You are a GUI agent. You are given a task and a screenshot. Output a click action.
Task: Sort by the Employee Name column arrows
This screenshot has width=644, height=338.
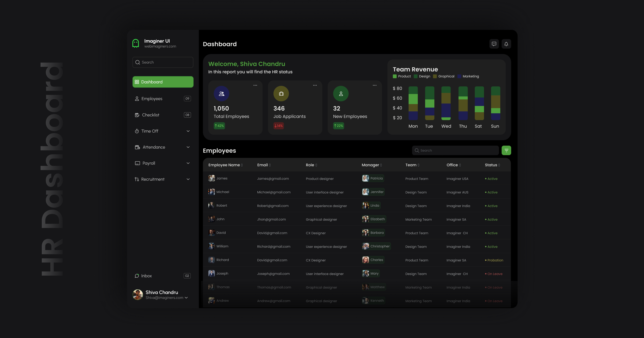[242, 165]
